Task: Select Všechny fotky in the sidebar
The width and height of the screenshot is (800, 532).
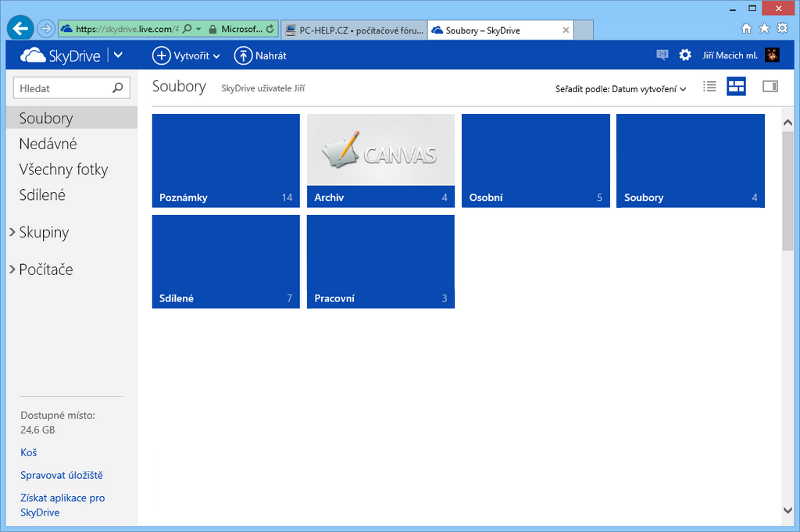Action: tap(63, 170)
